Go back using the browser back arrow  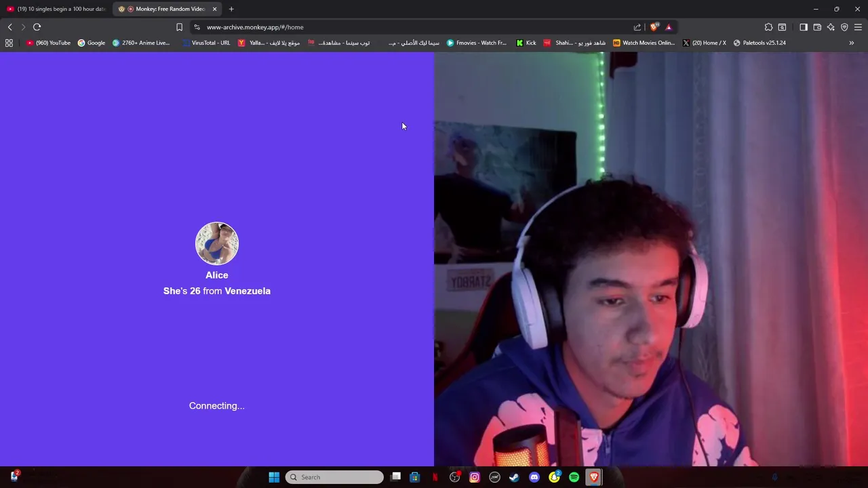[x=9, y=27]
